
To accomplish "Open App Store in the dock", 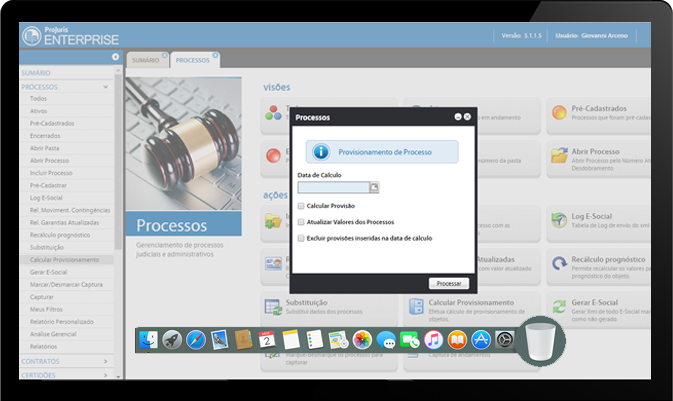I will pyautogui.click(x=481, y=340).
